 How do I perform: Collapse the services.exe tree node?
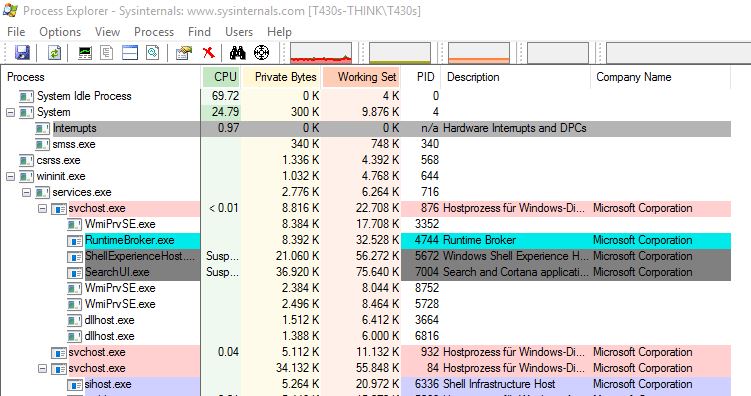pos(26,192)
